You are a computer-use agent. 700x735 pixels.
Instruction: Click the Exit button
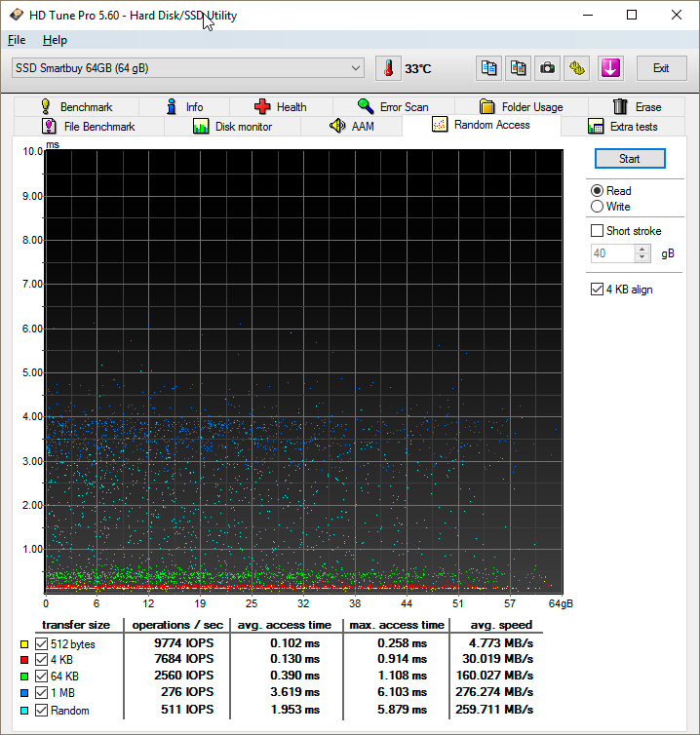click(661, 68)
